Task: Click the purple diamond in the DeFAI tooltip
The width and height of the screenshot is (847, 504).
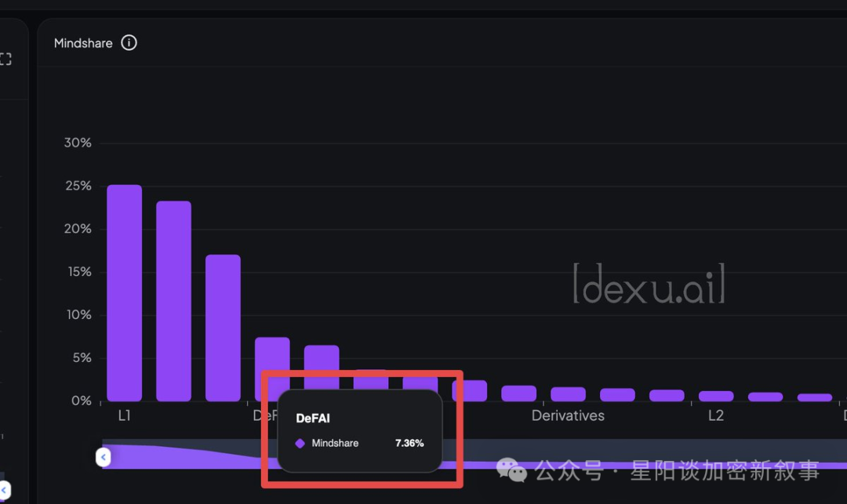Action: click(300, 444)
